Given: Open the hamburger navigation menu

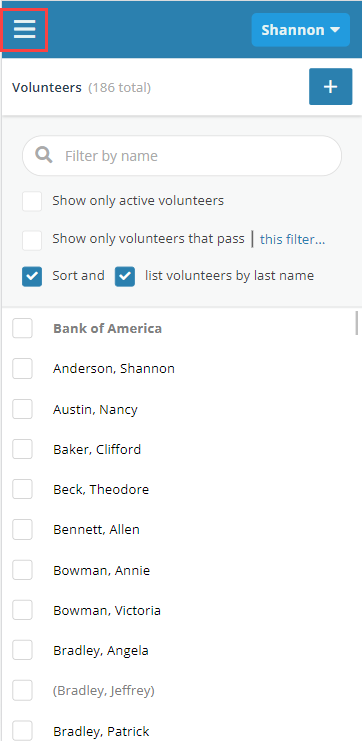Looking at the screenshot, I should [25, 30].
